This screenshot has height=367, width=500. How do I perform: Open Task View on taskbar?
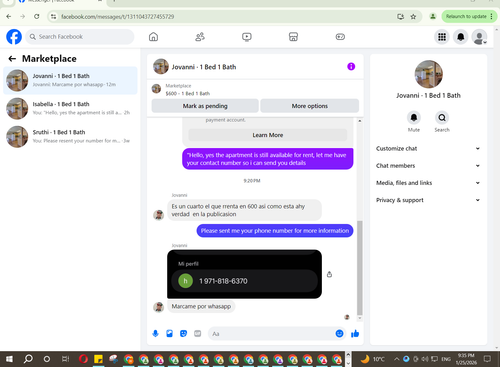pyautogui.click(x=65, y=359)
